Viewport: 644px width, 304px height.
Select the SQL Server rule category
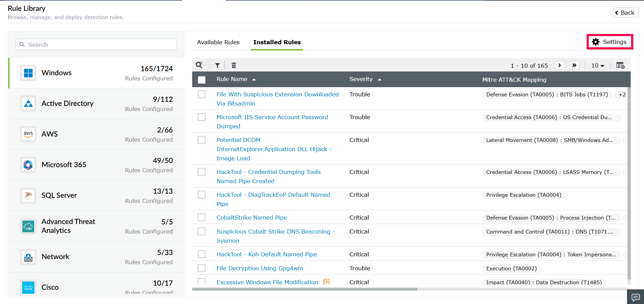click(96, 195)
